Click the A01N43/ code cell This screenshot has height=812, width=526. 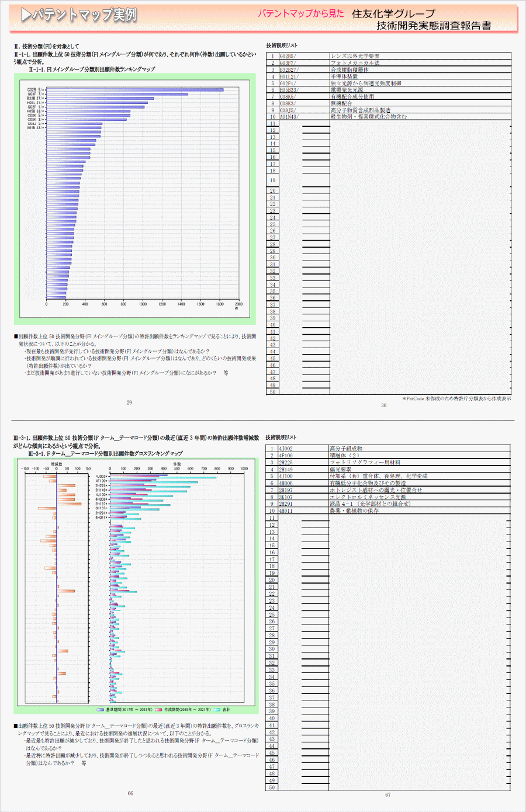click(304, 117)
